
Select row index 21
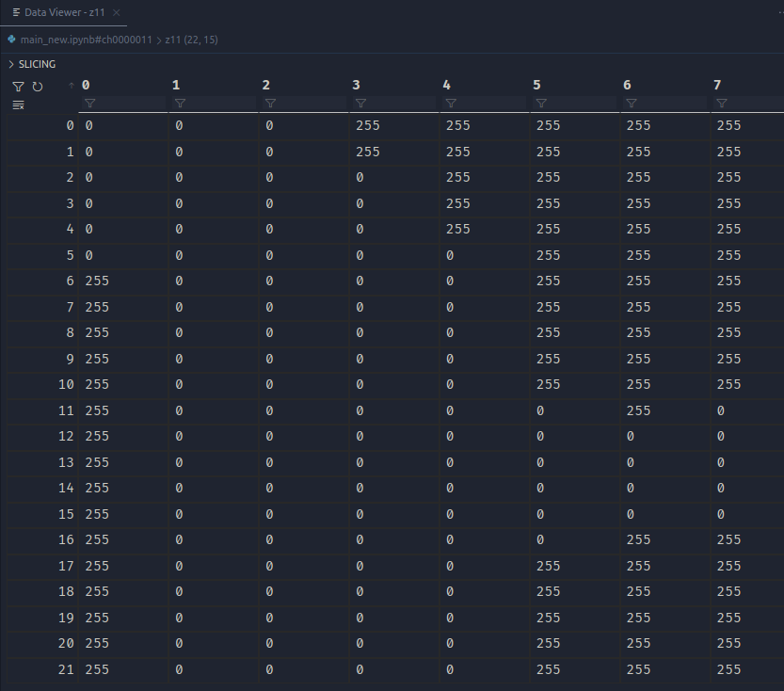click(x=66, y=669)
